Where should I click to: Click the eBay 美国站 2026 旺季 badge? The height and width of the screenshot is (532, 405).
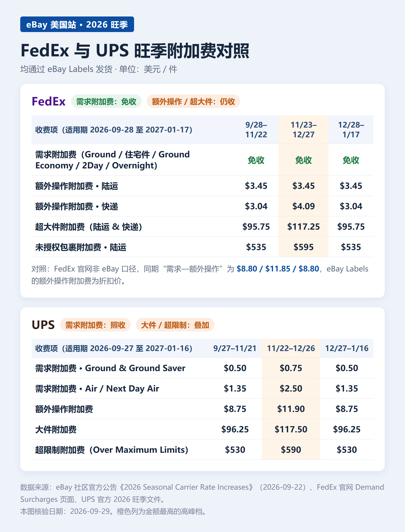tap(77, 24)
